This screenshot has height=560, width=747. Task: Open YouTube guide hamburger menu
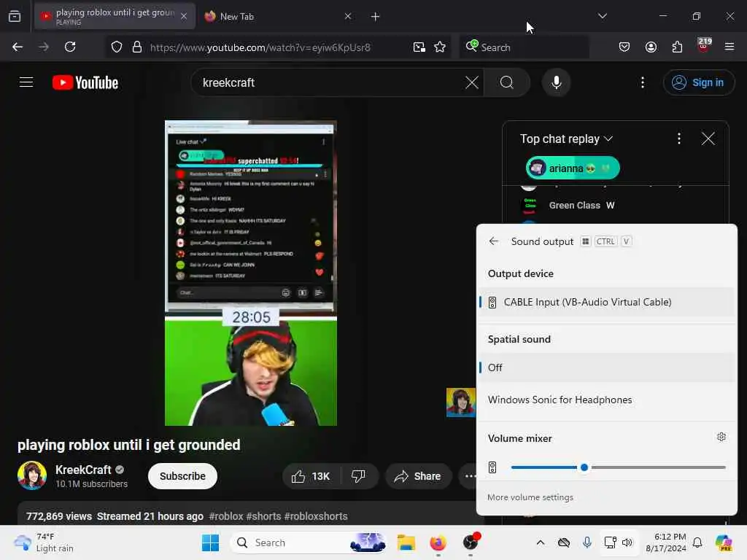coord(26,82)
